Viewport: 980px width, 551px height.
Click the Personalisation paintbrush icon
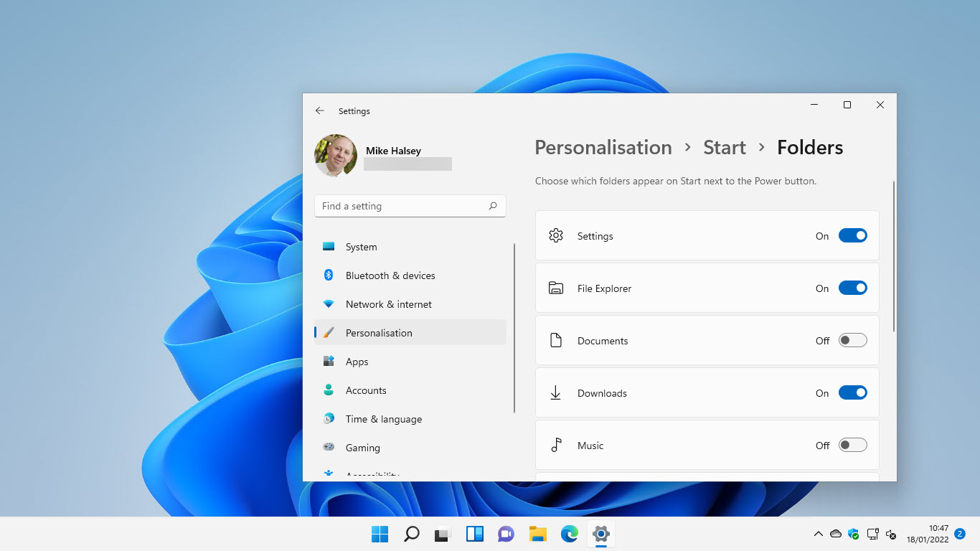click(329, 333)
